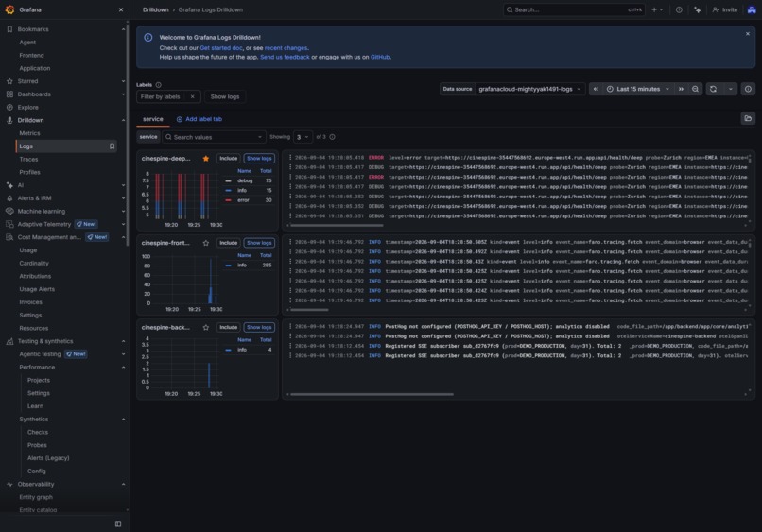The height and width of the screenshot is (532, 762).
Task: Zoom out the time range with the magnifier icon
Action: [696, 89]
